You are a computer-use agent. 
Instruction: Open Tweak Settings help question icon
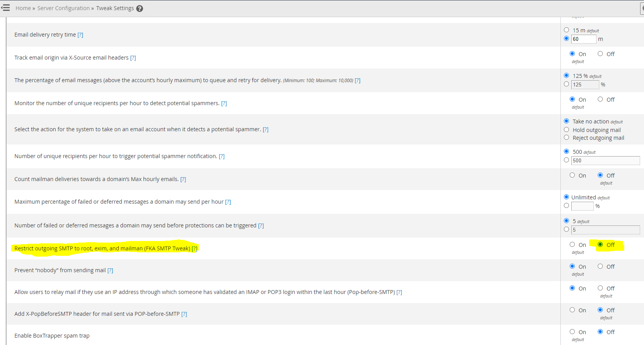click(x=140, y=9)
